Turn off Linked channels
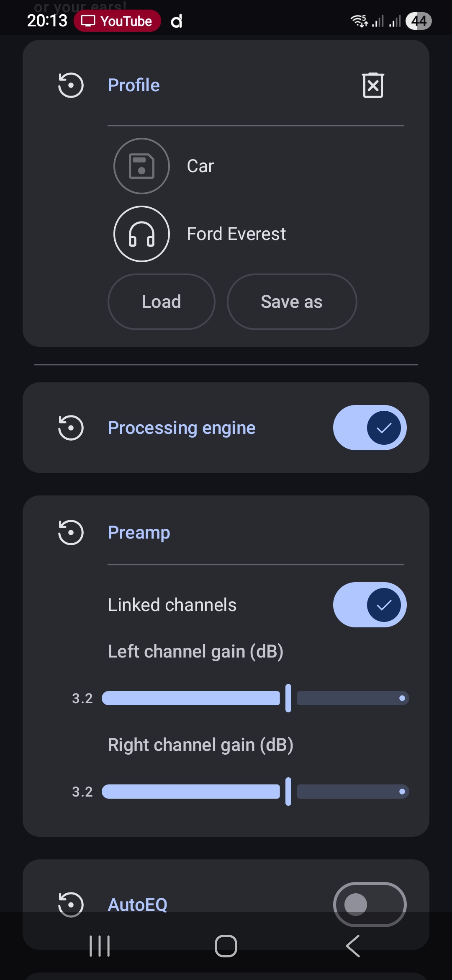452x980 pixels. [370, 605]
